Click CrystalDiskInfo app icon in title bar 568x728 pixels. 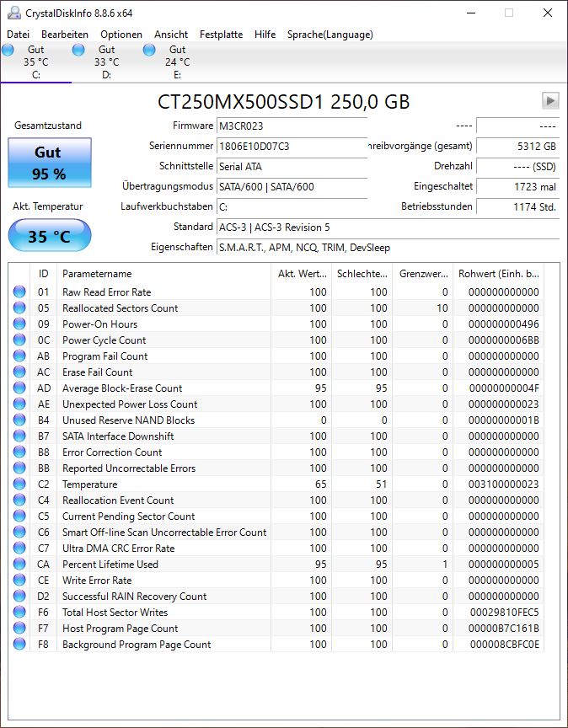click(x=14, y=13)
